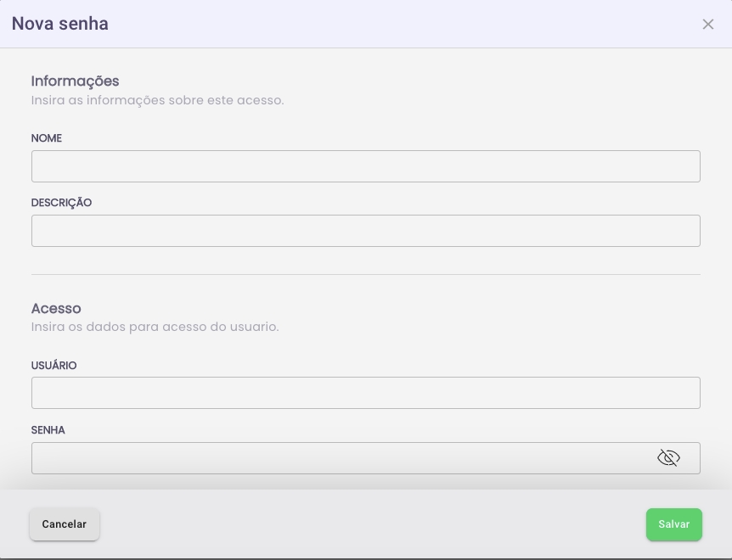Screen dimensions: 732x560
Task: Click the divider line above Acesso
Action: tap(365, 274)
